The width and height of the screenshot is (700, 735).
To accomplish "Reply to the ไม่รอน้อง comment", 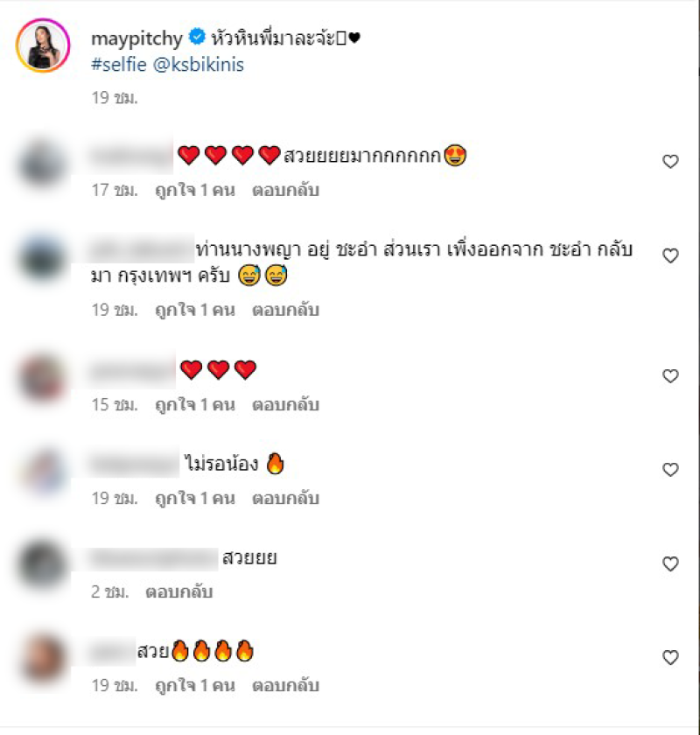I will [x=285, y=498].
